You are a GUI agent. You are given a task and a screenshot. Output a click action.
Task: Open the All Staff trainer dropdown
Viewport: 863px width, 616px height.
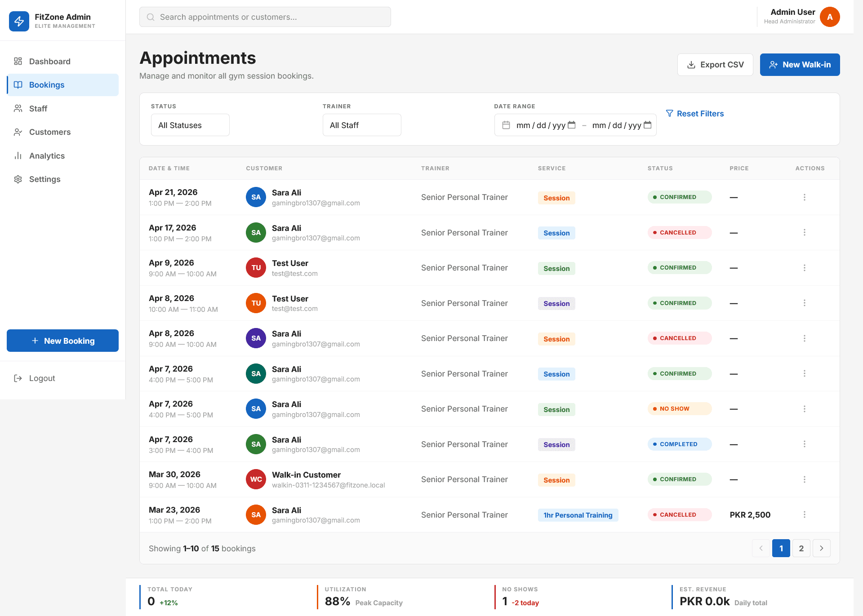tap(361, 125)
